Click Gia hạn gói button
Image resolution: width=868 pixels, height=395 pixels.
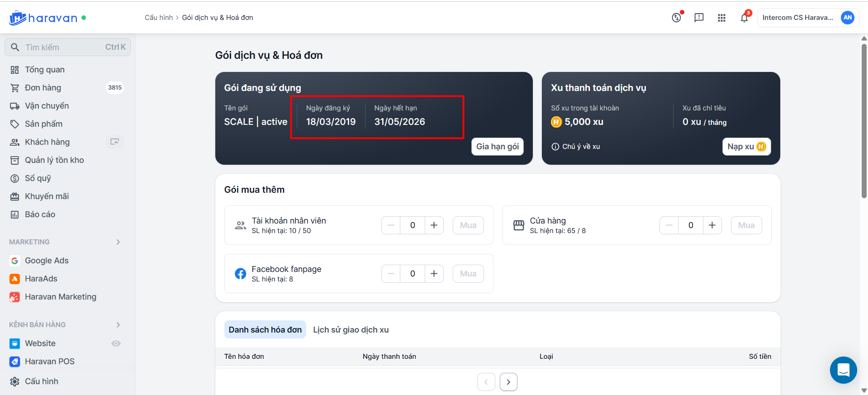click(498, 147)
